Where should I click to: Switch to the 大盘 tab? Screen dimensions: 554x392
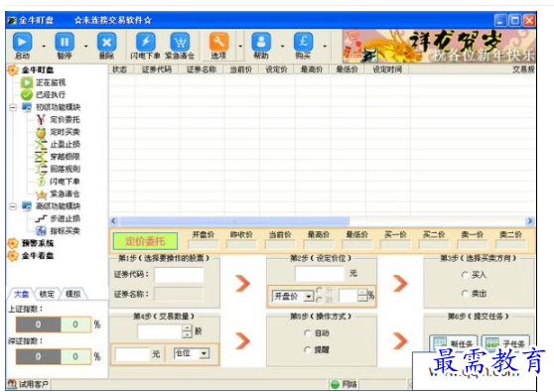pyautogui.click(x=21, y=294)
